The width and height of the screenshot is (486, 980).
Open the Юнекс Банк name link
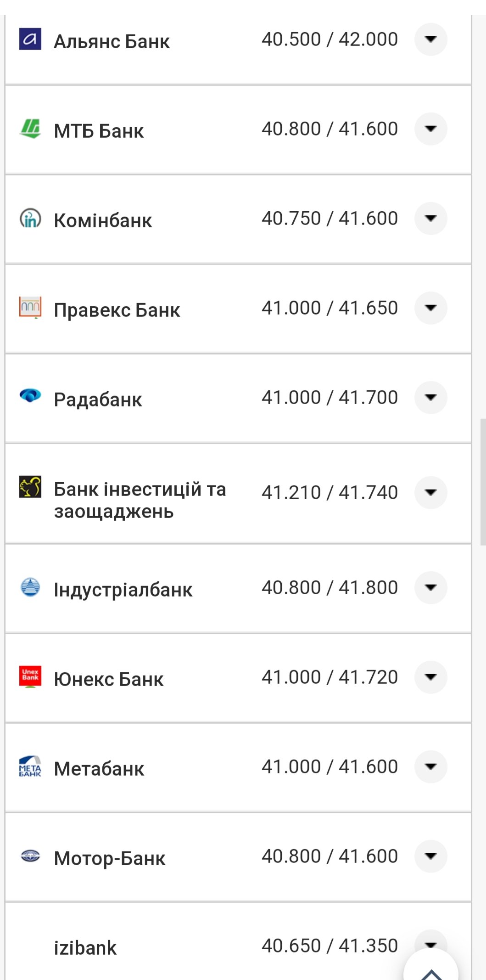(108, 679)
